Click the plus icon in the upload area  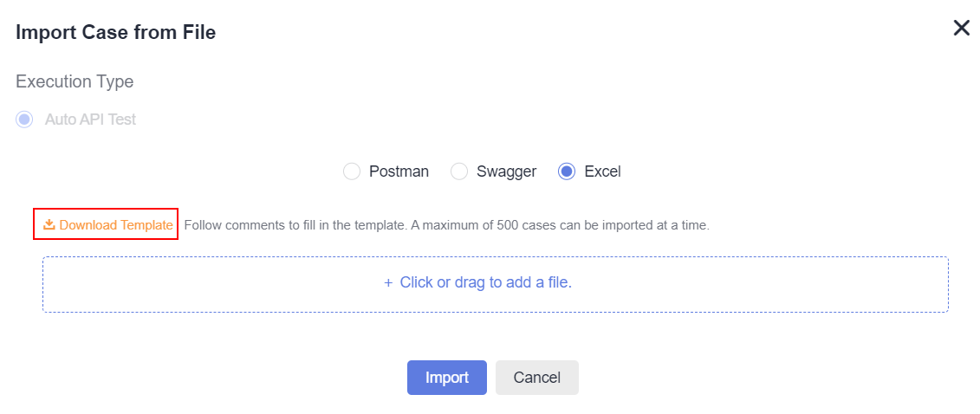click(x=388, y=283)
